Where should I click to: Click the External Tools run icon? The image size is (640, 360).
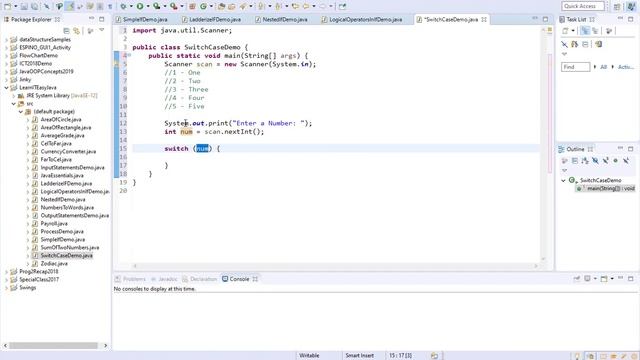coord(173,6)
